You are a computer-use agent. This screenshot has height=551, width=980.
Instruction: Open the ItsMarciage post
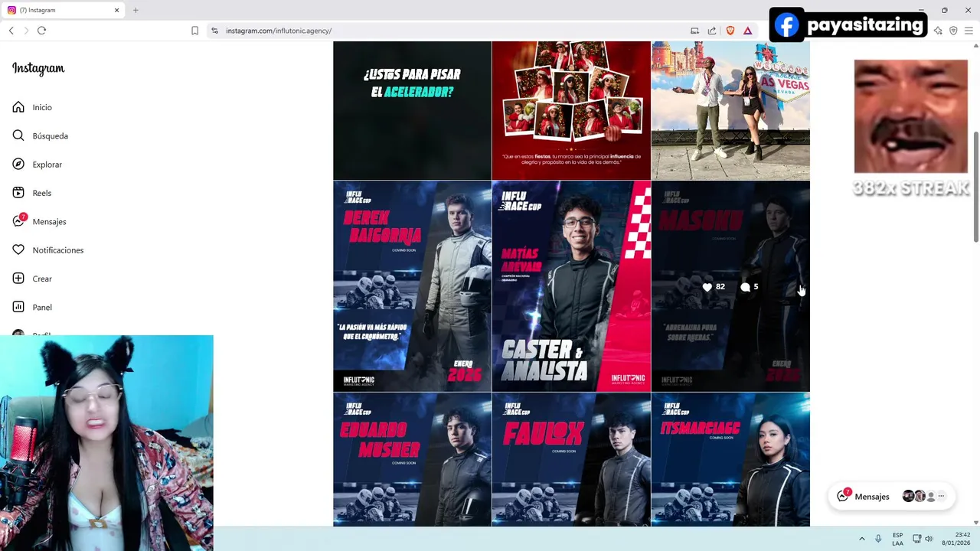[730, 460]
